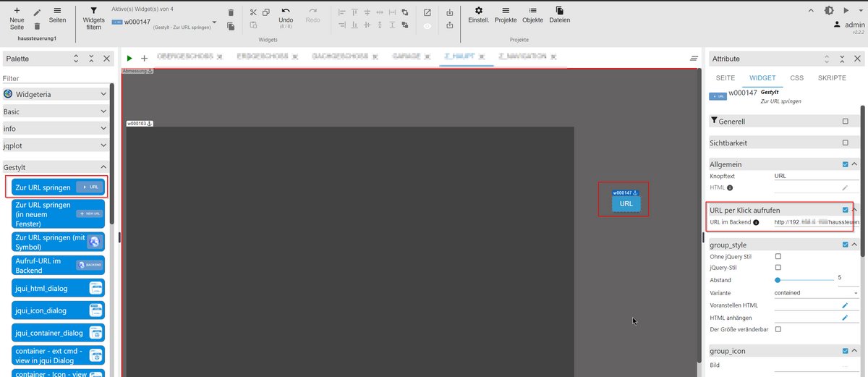
Task: Open the Variante contained dropdown
Action: coord(816,293)
